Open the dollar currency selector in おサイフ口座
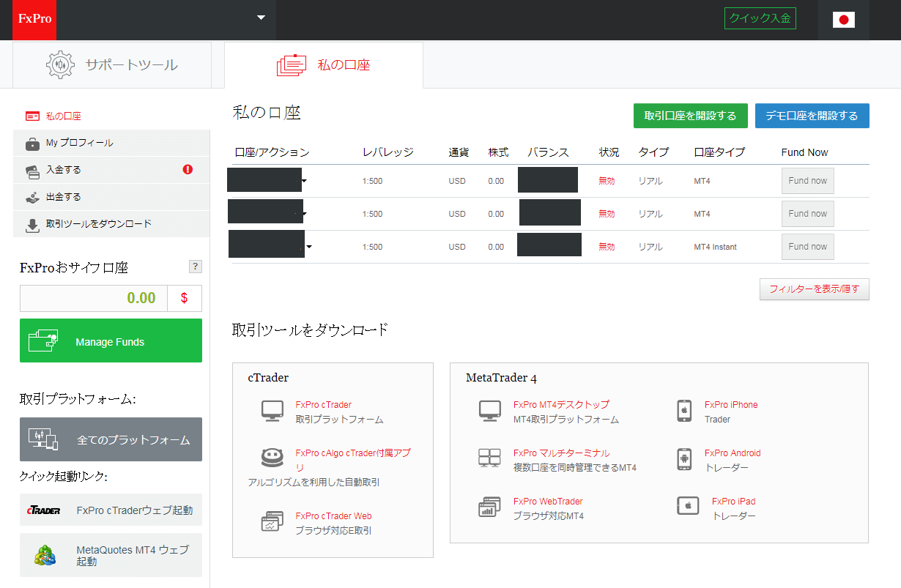The width and height of the screenshot is (901, 588). [184, 298]
